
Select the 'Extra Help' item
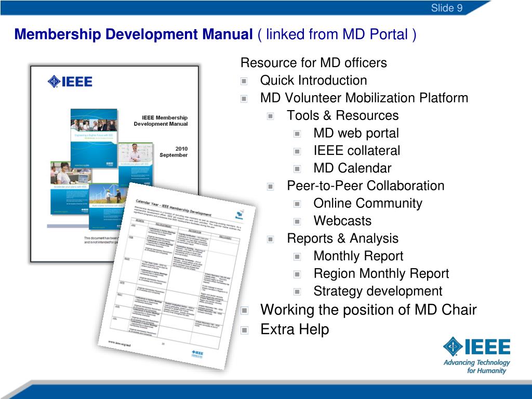295,329
